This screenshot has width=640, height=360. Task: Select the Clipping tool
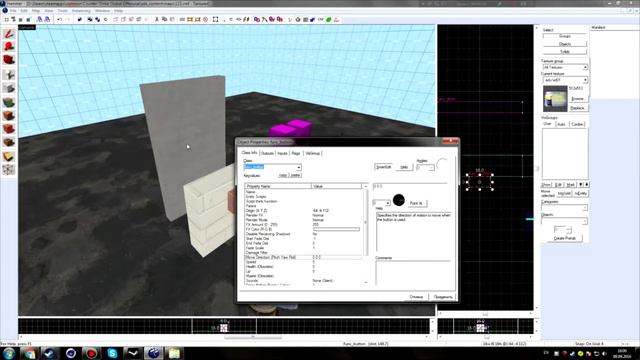click(9, 156)
